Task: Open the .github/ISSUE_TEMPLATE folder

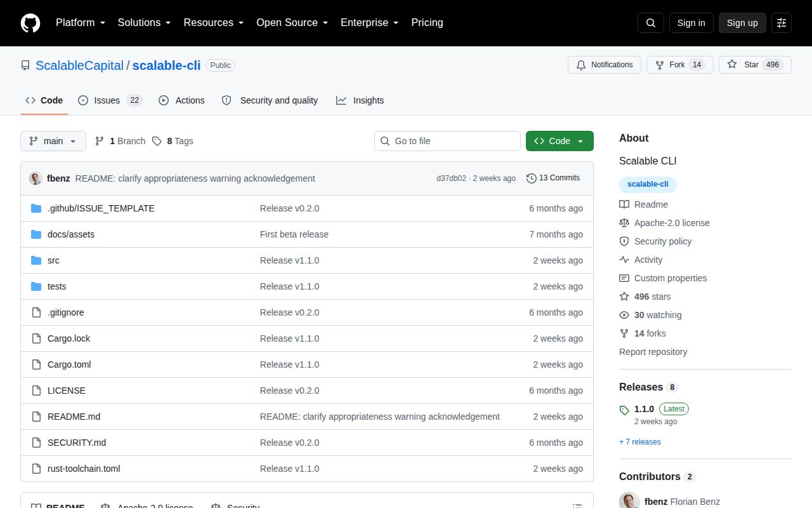Action: pos(101,208)
